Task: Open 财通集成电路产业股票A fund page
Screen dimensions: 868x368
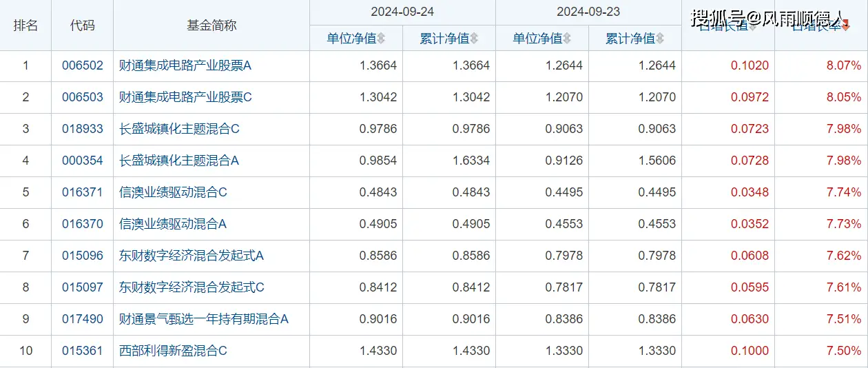Action: (186, 66)
